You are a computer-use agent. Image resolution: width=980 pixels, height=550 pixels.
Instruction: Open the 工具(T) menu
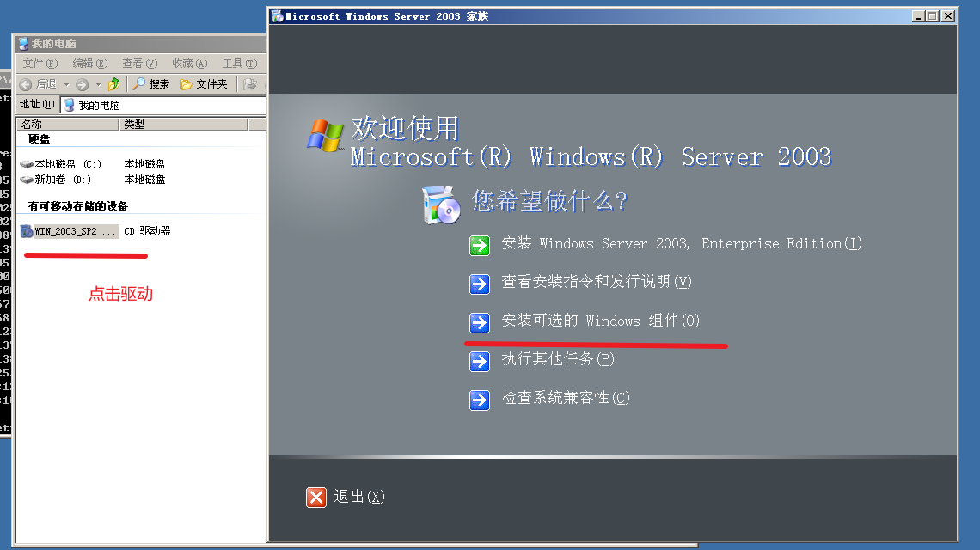click(x=240, y=63)
